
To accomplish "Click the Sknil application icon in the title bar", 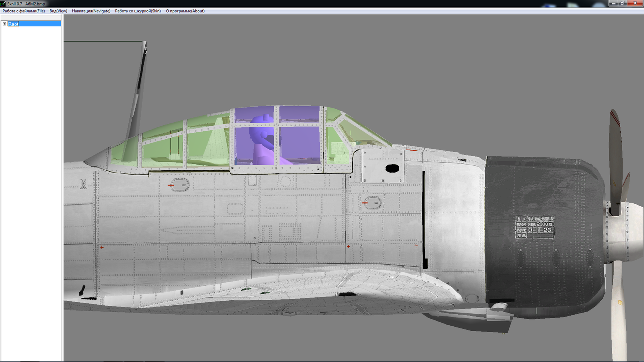I will point(3,3).
